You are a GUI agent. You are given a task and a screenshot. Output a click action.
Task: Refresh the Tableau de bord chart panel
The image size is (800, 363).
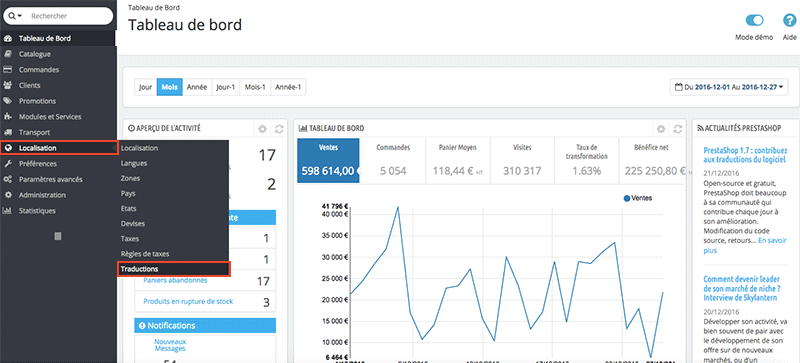[678, 129]
